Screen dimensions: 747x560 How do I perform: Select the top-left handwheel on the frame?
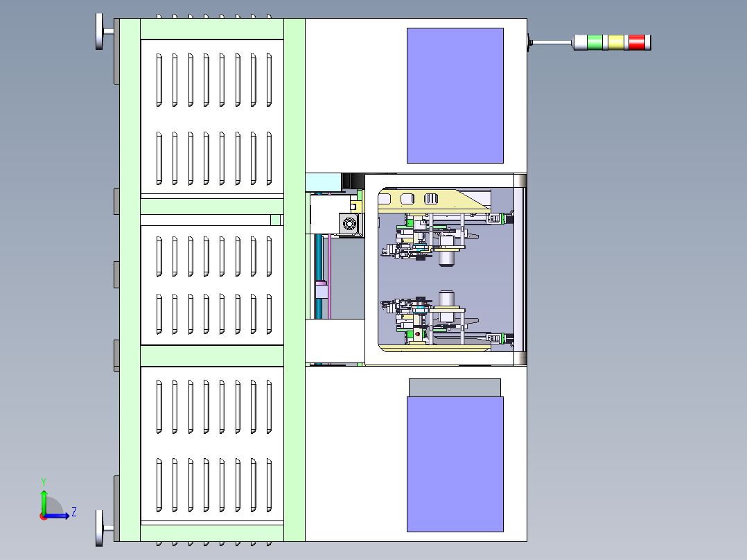click(100, 31)
